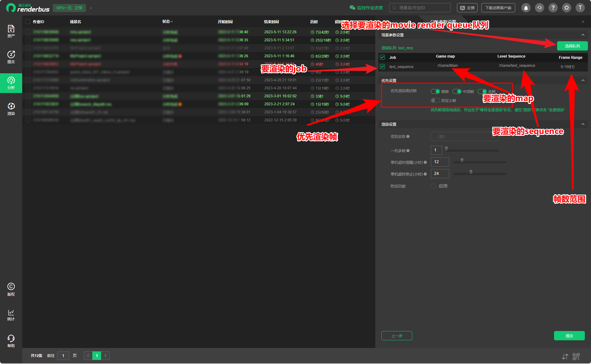Open the 帮助 help sidebar icon
Image resolution: width=591 pixels, height=364 pixels.
(11, 341)
